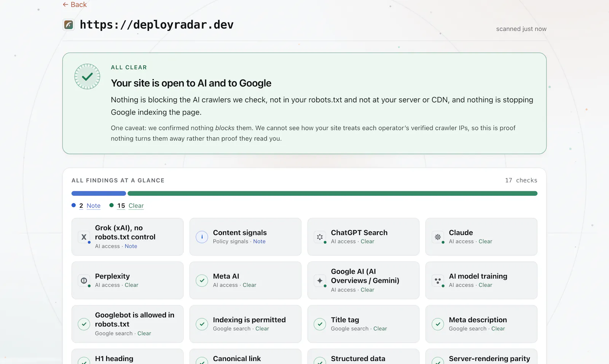The height and width of the screenshot is (364, 609).
Task: Click the AI model training icon
Action: point(438,281)
